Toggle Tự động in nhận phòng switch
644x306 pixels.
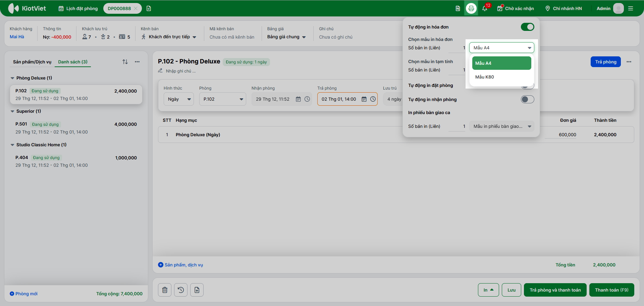coord(528,99)
